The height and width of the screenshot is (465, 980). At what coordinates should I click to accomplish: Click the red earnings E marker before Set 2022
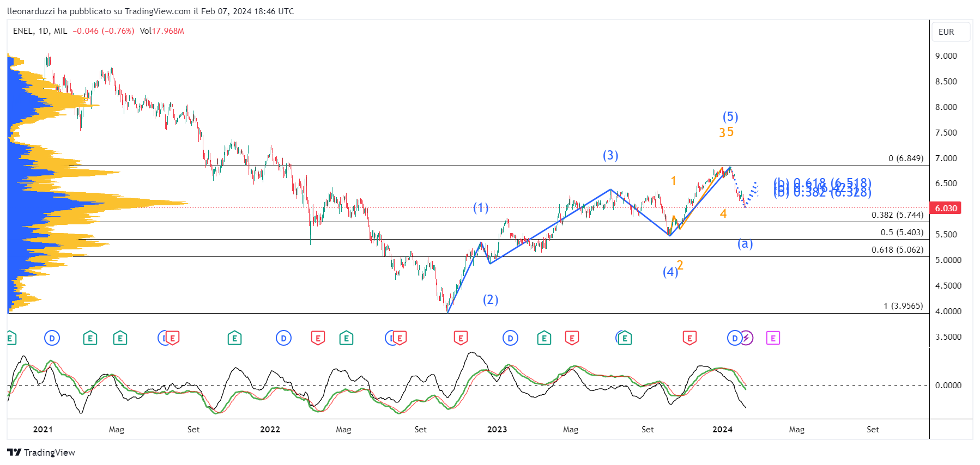(400, 338)
